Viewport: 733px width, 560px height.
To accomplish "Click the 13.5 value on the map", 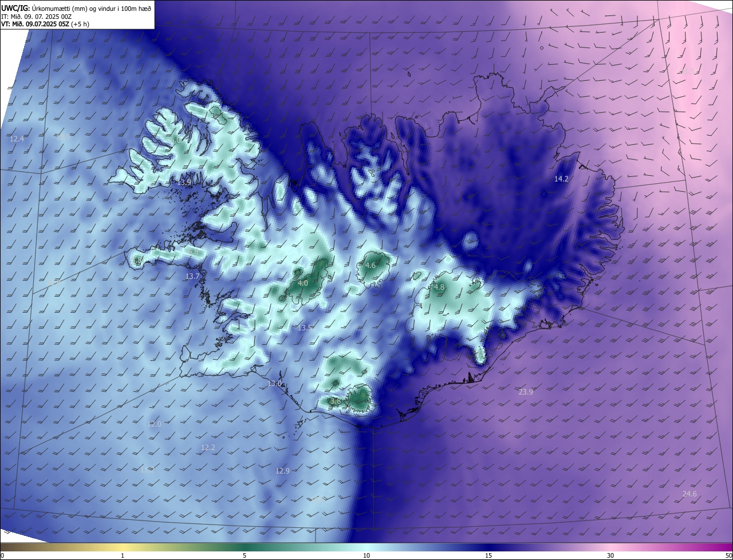I will click(305, 328).
